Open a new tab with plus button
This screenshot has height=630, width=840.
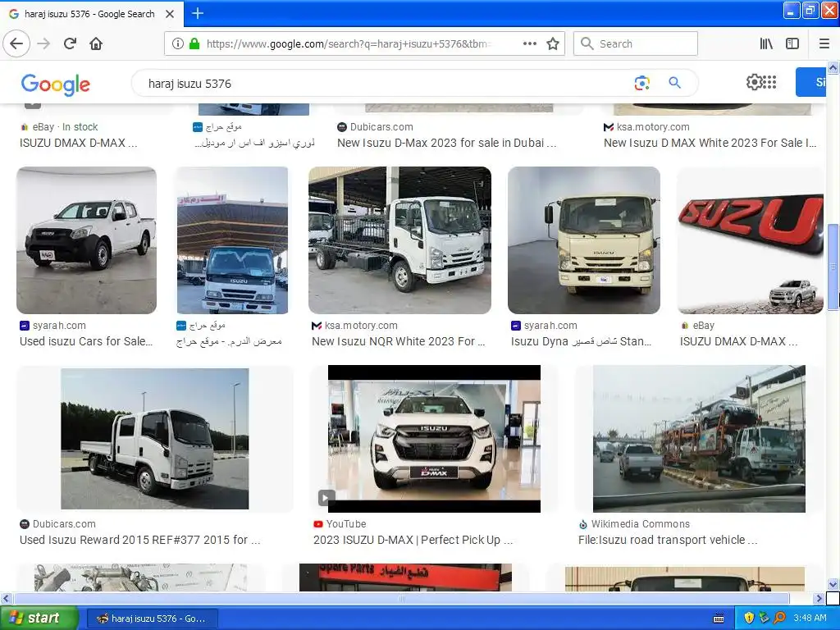click(x=197, y=13)
